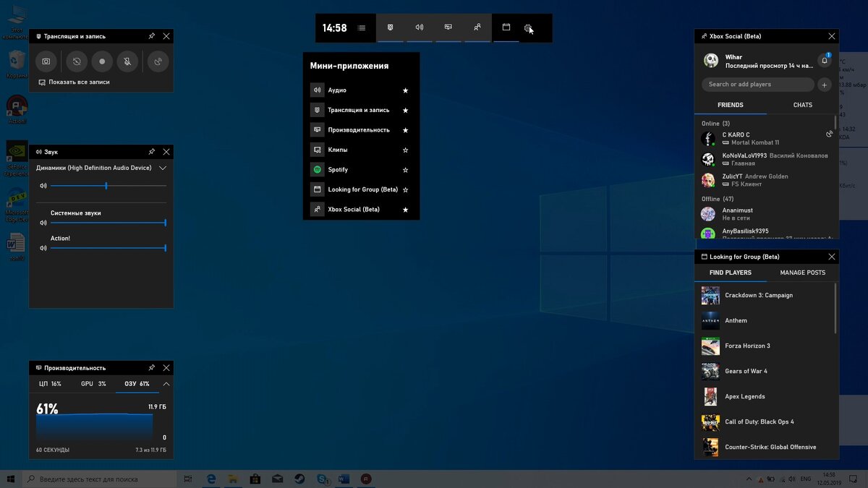Toggle the microphone during recording
Viewport: 868px width, 488px height.
[x=127, y=62]
